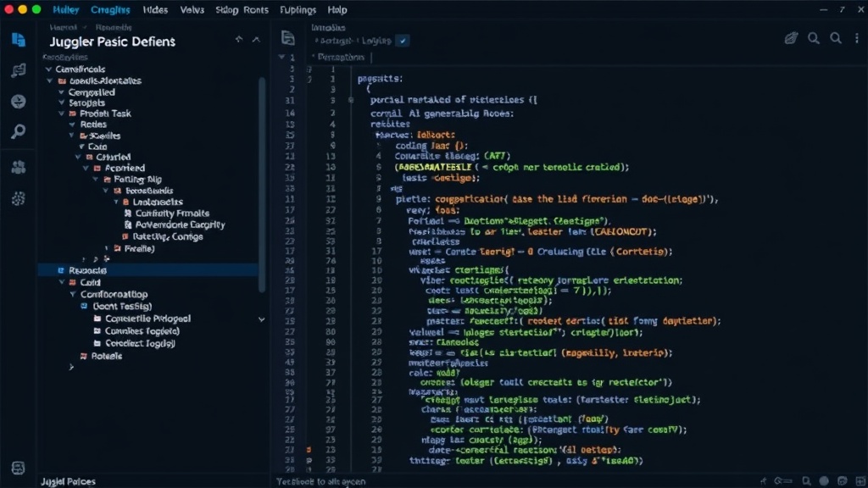The height and width of the screenshot is (488, 868).
Task: Click the up arrow in Juggler panel header
Action: 238,39
